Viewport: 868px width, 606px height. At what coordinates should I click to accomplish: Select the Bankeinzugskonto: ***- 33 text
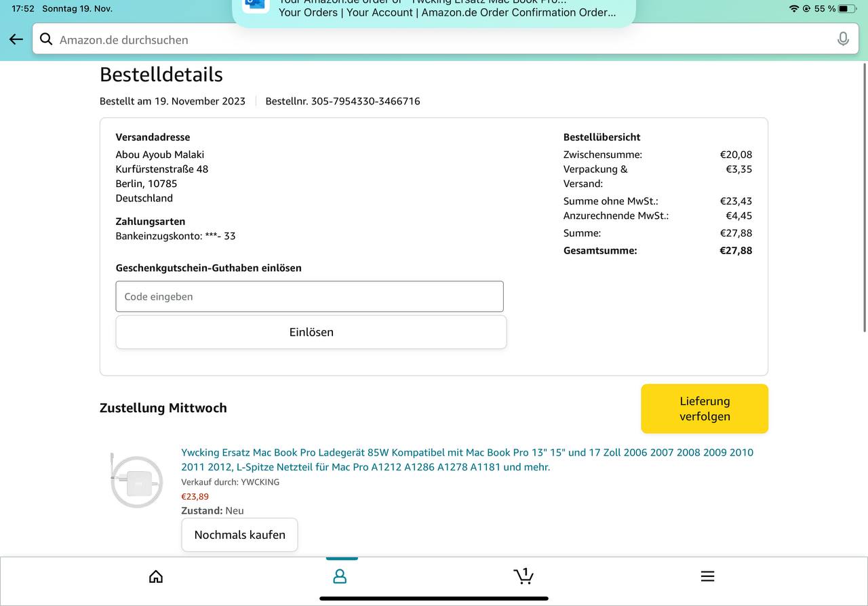(x=176, y=236)
